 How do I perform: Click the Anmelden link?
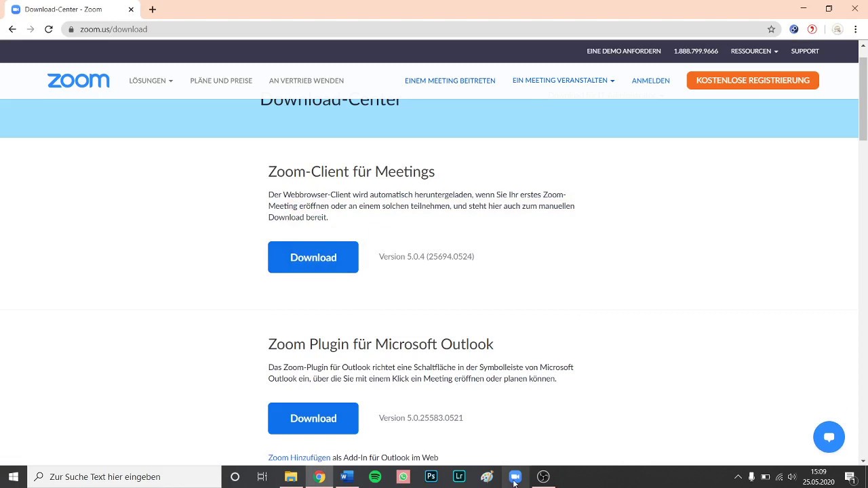click(650, 81)
